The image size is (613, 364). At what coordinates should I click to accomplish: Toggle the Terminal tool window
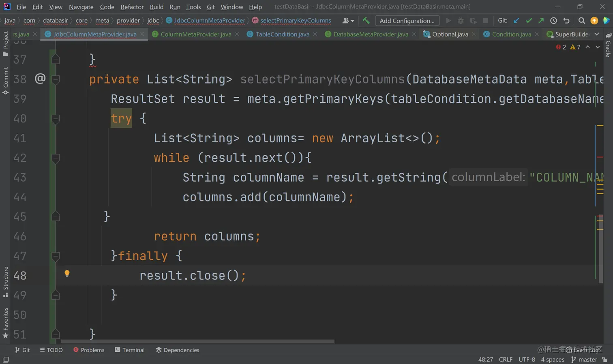[130, 350]
